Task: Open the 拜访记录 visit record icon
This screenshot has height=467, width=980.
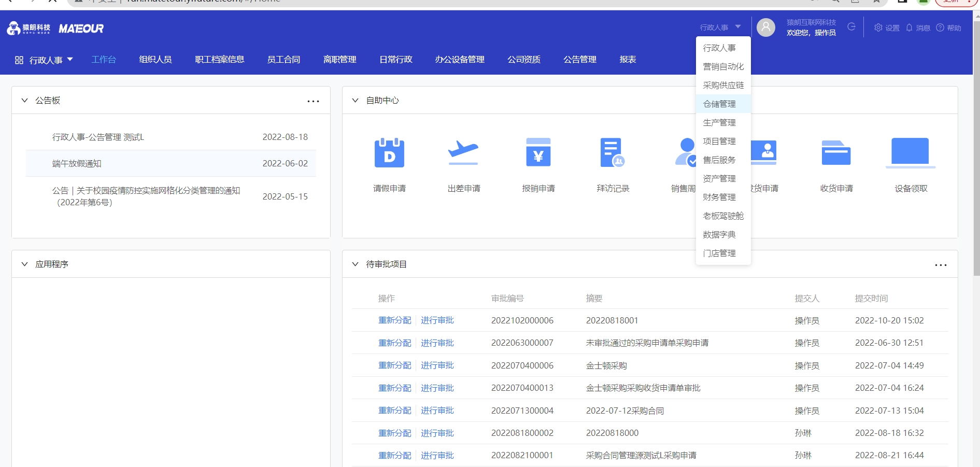Action: click(613, 152)
